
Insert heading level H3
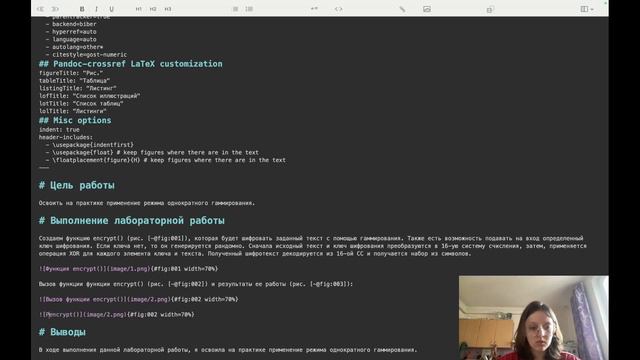168,9
